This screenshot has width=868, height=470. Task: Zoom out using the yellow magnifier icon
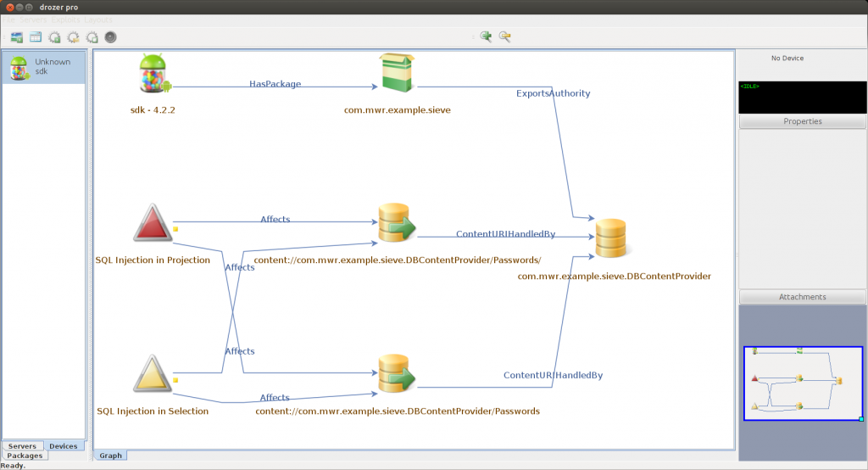pos(505,36)
